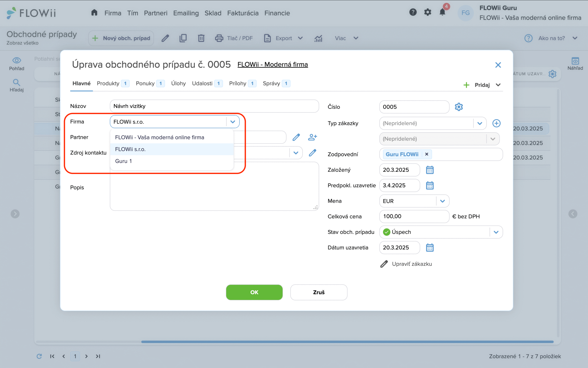Click Zruš cancel button

319,292
